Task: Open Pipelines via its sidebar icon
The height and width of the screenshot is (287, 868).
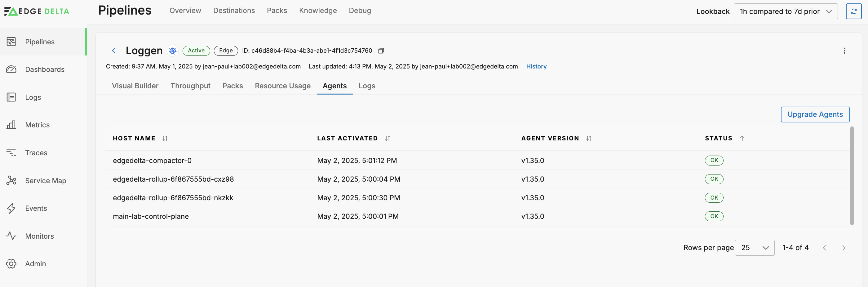Action: 11,42
